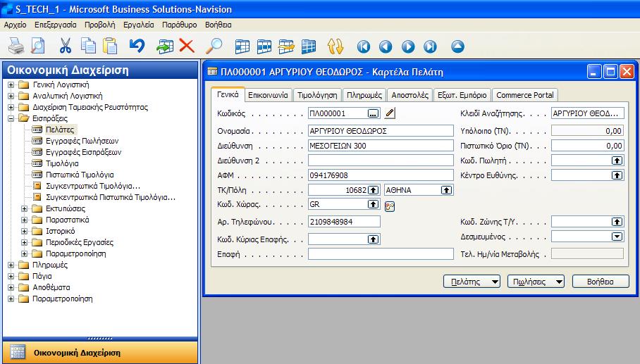Image resolution: width=640 pixels, height=364 pixels.
Task: Open lookup for Κωδ. Πωλητή field
Action: (x=617, y=161)
